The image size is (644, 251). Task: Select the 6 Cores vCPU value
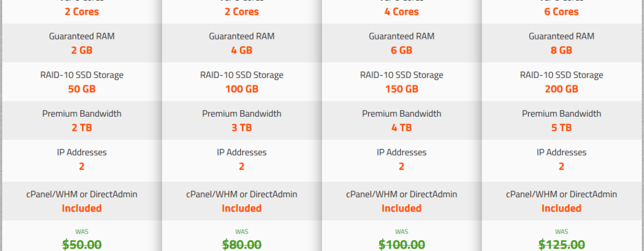tap(561, 11)
